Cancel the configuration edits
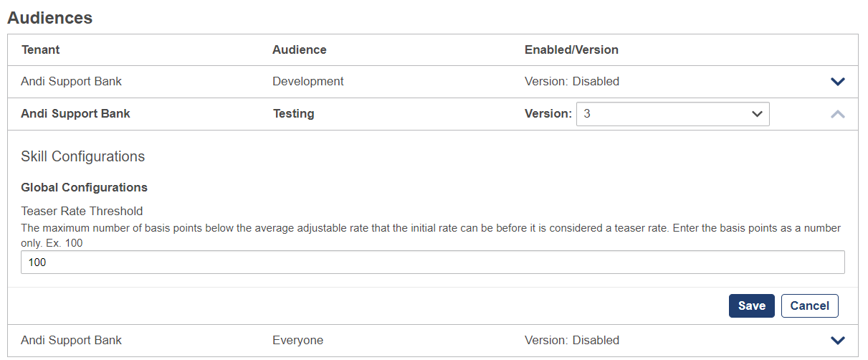The width and height of the screenshot is (868, 360). [x=809, y=305]
